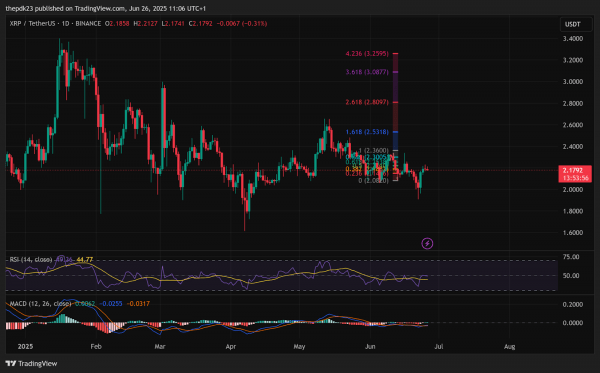Click the thepdk23 published on TradingView.com text
This screenshot has width=600, height=373.
tap(65, 8)
